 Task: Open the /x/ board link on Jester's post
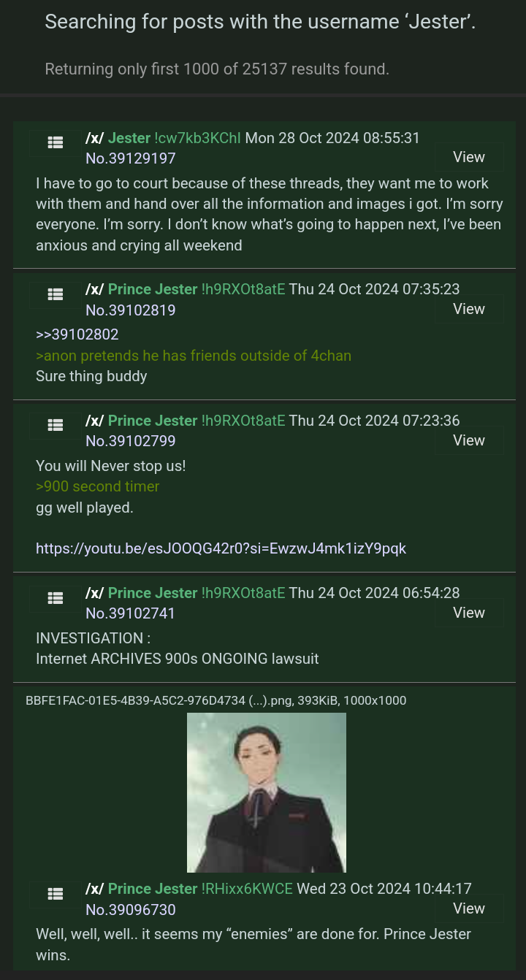click(95, 137)
